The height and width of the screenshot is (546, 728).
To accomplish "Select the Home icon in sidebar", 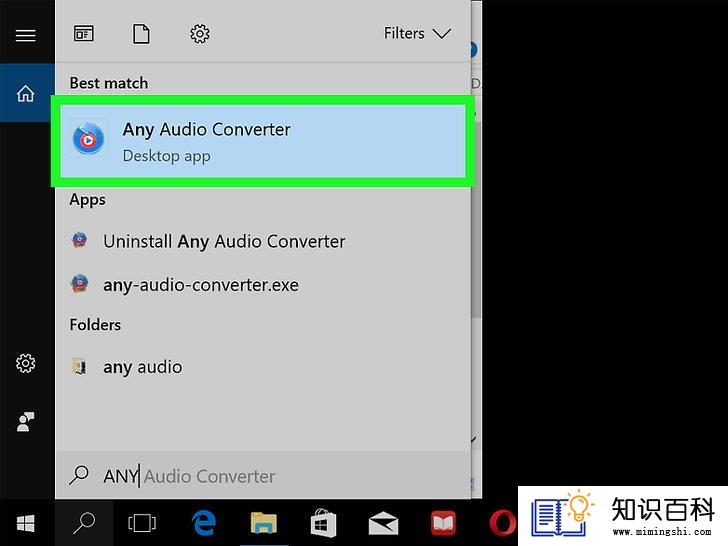I will click(x=26, y=93).
